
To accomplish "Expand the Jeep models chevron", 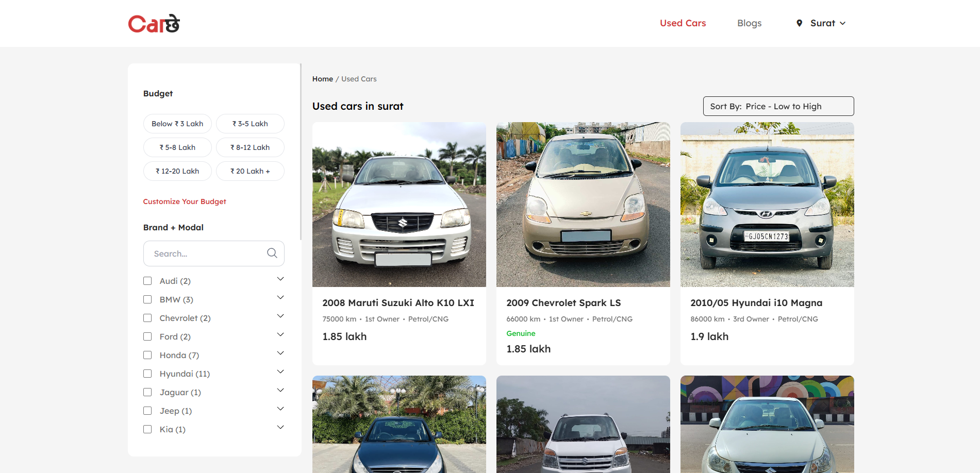I will [x=280, y=409].
